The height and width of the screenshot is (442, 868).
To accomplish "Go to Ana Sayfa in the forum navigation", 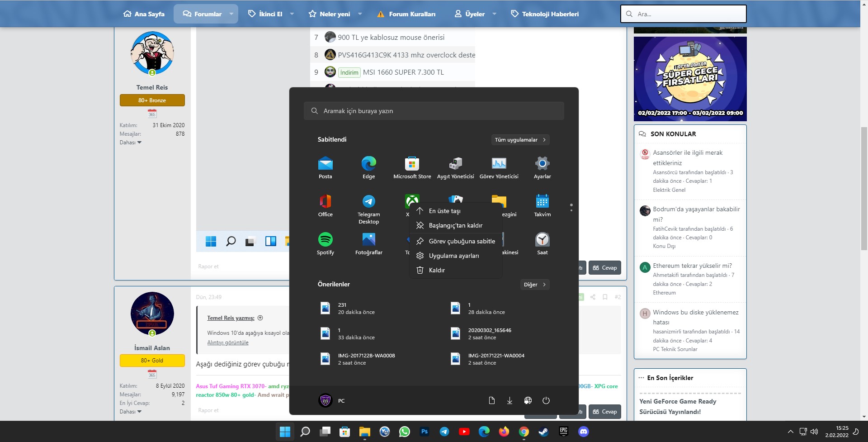I will coord(144,14).
